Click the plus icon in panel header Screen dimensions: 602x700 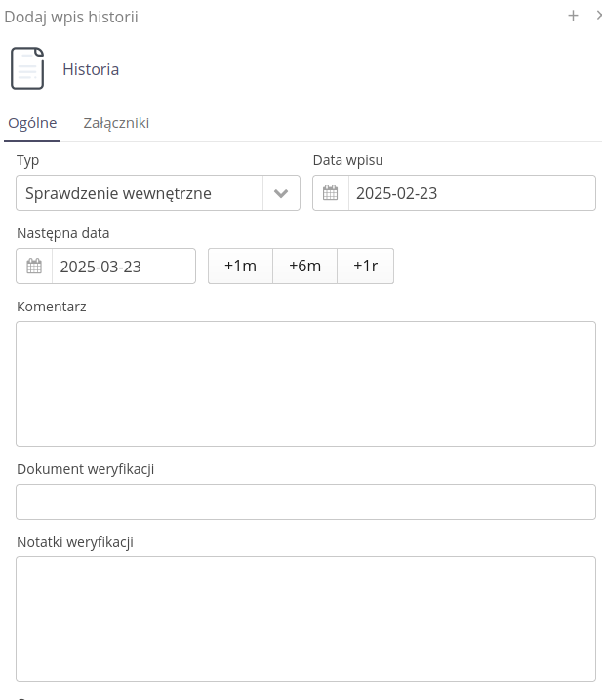[x=574, y=15]
